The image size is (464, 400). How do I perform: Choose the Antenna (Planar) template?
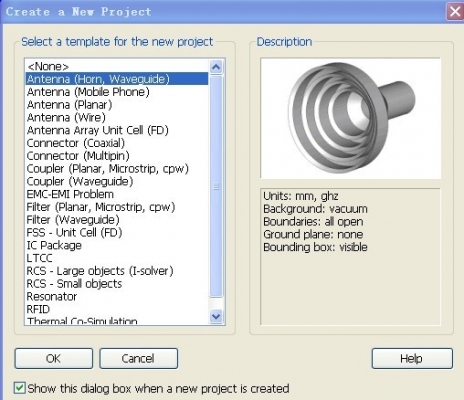click(117, 105)
